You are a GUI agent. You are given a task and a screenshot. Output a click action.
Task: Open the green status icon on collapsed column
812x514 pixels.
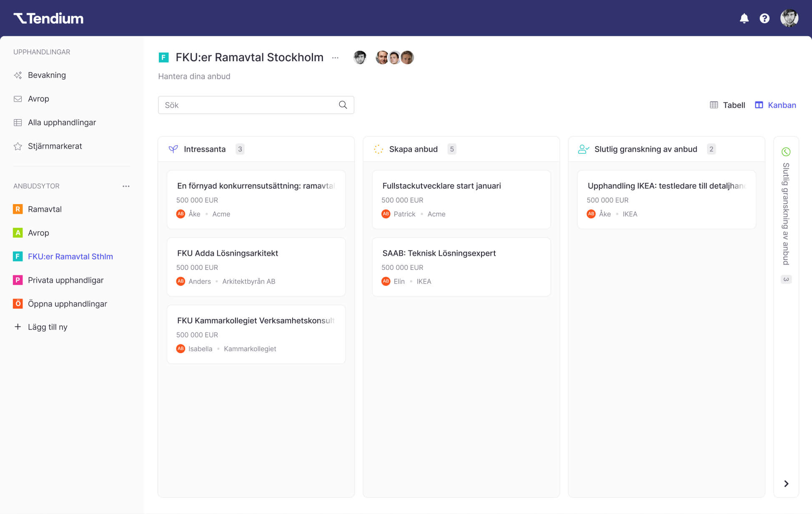point(786,152)
